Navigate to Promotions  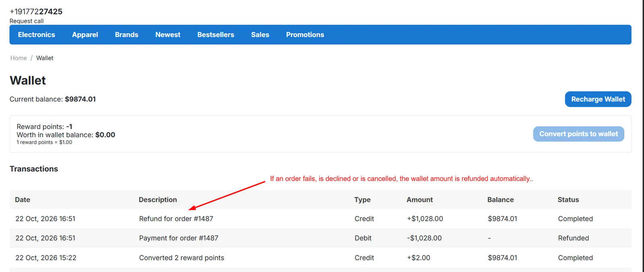(x=305, y=35)
